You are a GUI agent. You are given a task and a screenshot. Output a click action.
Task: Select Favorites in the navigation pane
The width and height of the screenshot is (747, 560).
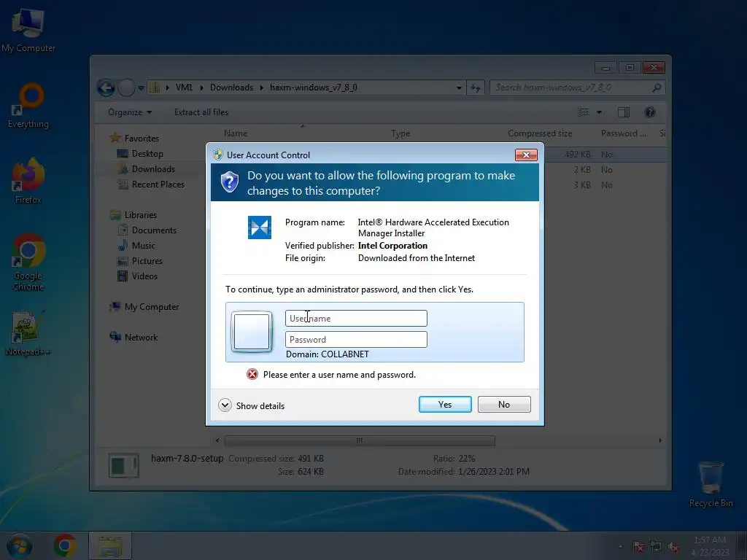[x=134, y=138]
